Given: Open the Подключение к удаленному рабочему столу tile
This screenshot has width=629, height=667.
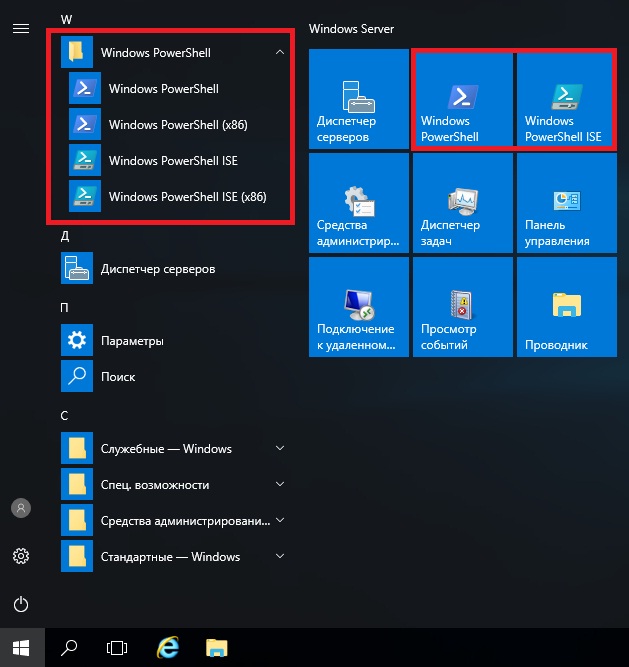Looking at the screenshot, I should (359, 307).
